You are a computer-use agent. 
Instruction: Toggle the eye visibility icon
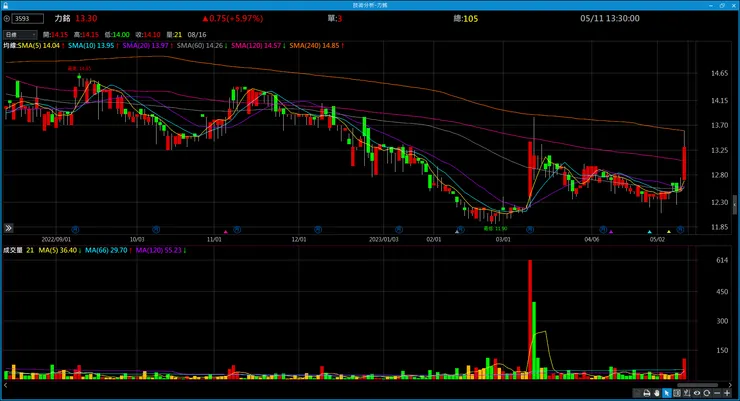click(x=697, y=393)
